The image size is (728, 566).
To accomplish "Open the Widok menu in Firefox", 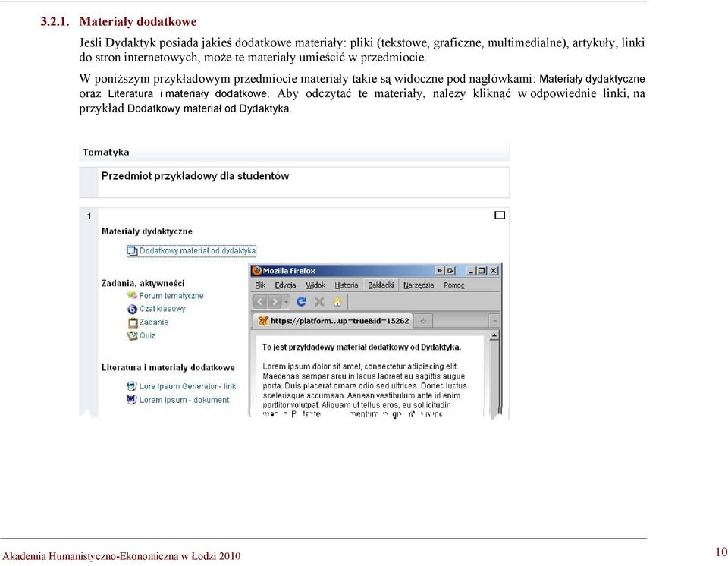I will coord(315,285).
